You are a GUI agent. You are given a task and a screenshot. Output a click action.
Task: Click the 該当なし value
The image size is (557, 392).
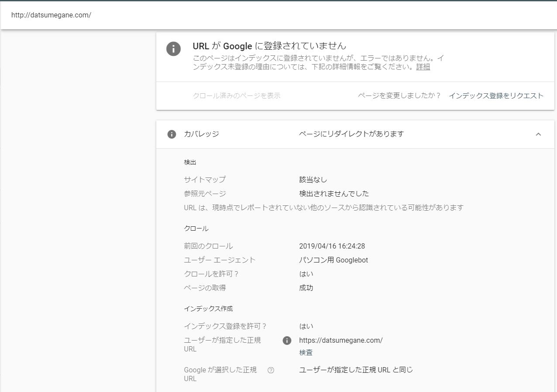point(313,179)
